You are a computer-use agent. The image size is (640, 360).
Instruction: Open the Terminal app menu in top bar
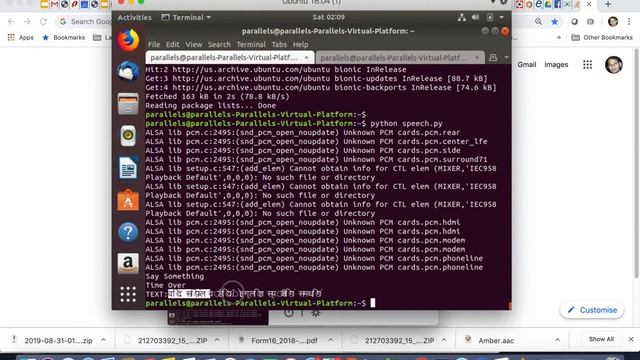pos(186,18)
